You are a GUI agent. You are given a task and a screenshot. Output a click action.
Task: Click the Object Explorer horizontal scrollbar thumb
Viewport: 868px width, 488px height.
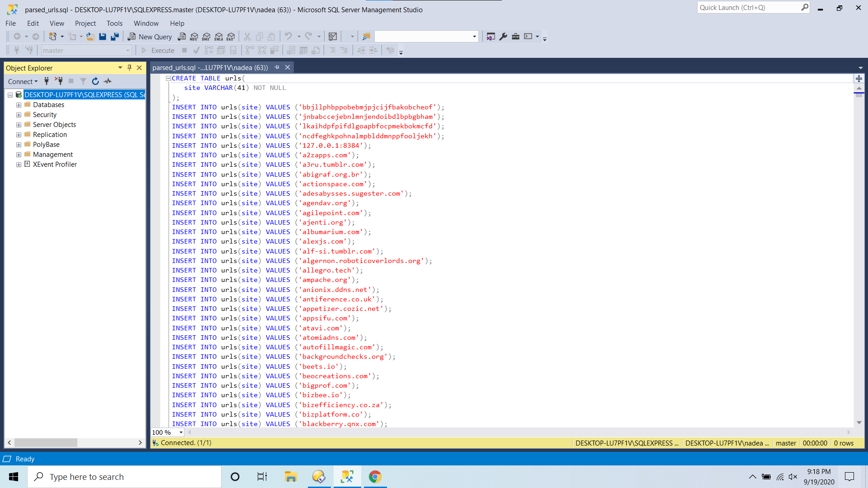click(x=46, y=443)
